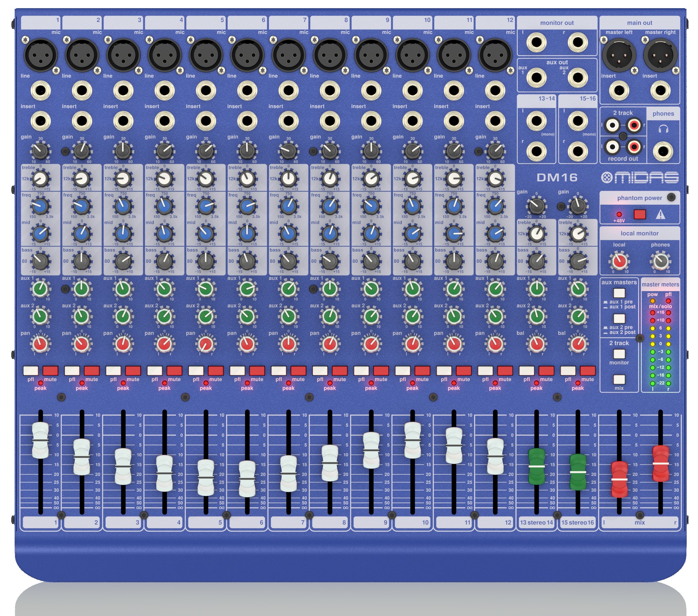Click channel 1 mic XLR input
The width and height of the screenshot is (698, 616).
click(x=40, y=55)
